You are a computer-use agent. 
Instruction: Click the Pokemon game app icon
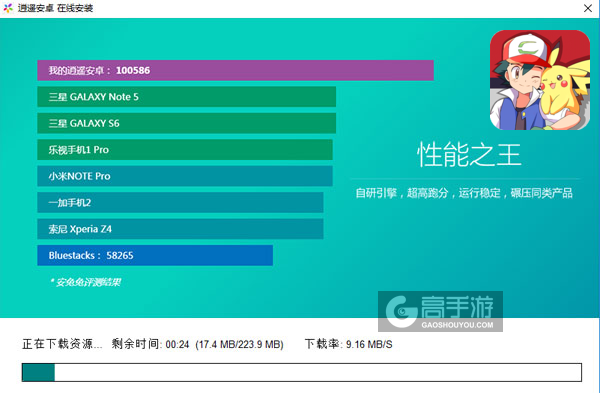point(540,80)
